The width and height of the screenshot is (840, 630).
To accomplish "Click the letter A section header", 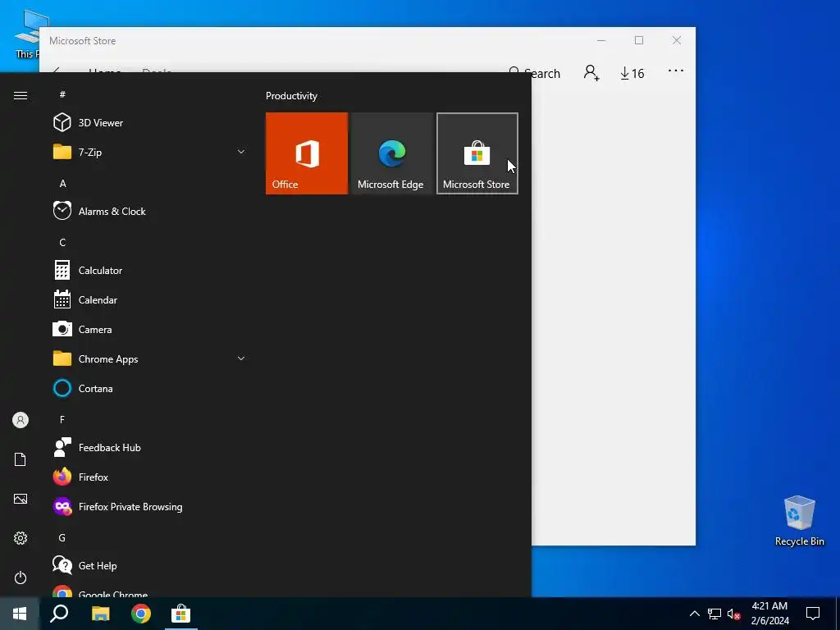I will [x=62, y=184].
